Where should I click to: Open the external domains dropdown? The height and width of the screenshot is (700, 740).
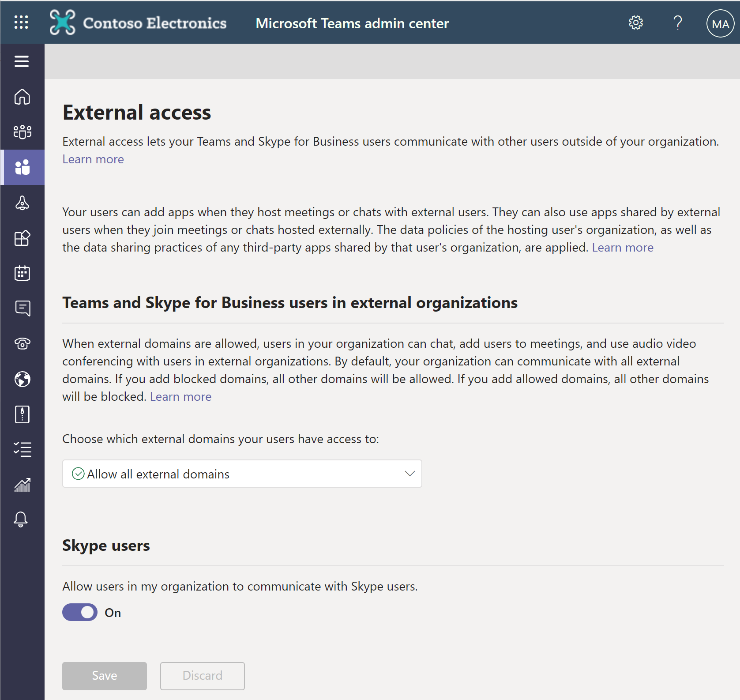coord(242,474)
